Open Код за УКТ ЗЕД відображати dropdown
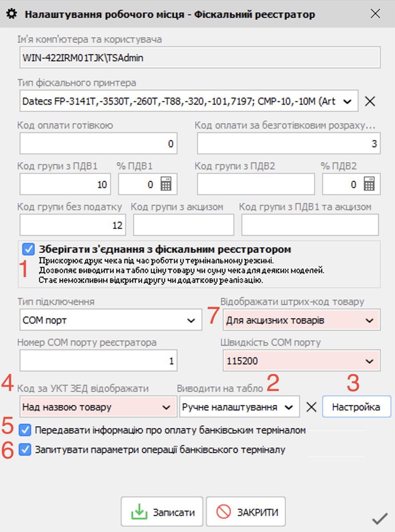The image size is (395, 532). coord(166,407)
